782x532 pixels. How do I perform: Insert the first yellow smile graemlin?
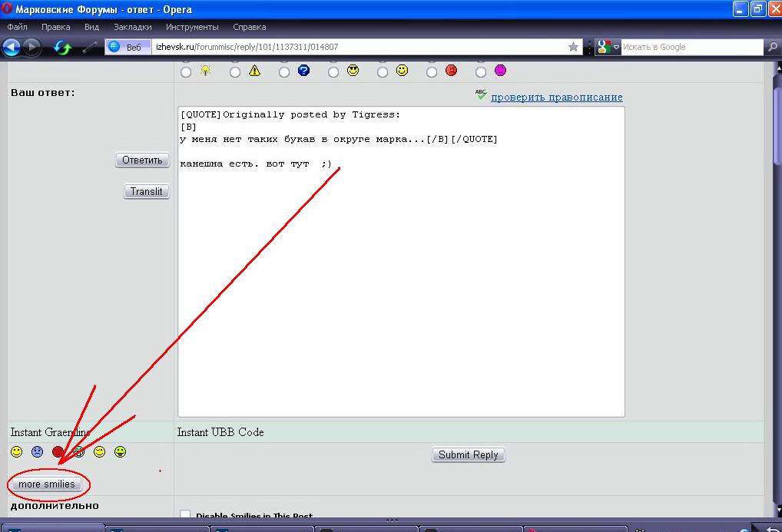tap(17, 451)
